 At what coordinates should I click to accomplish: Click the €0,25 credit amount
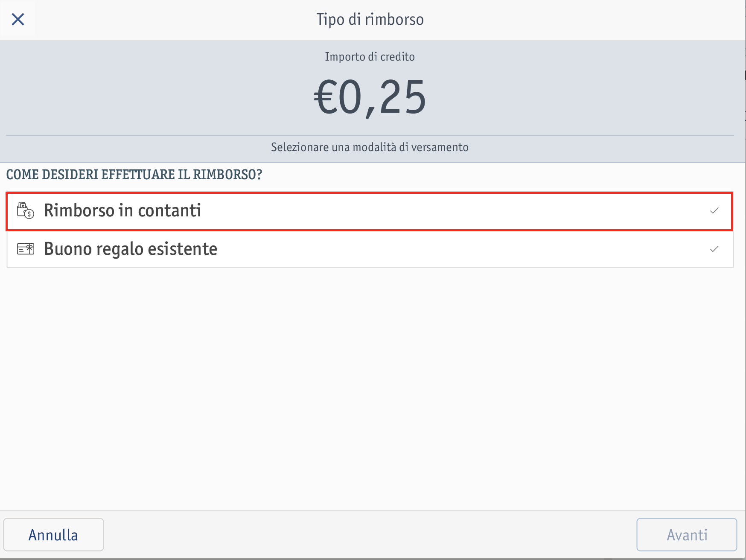370,98
